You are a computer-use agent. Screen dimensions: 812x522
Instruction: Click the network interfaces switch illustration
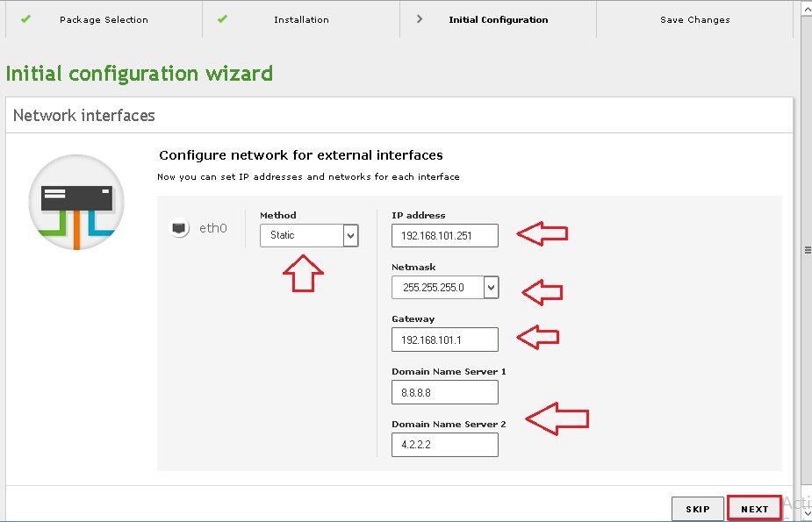coord(76,202)
